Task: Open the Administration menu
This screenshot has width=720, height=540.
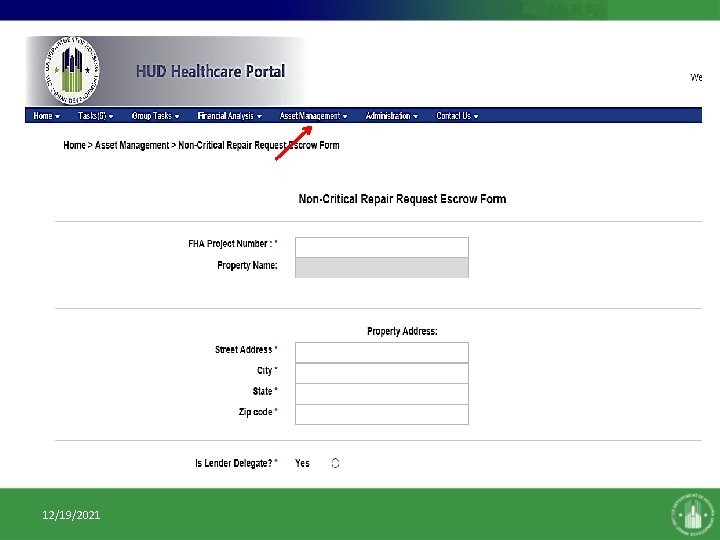Action: pos(391,116)
